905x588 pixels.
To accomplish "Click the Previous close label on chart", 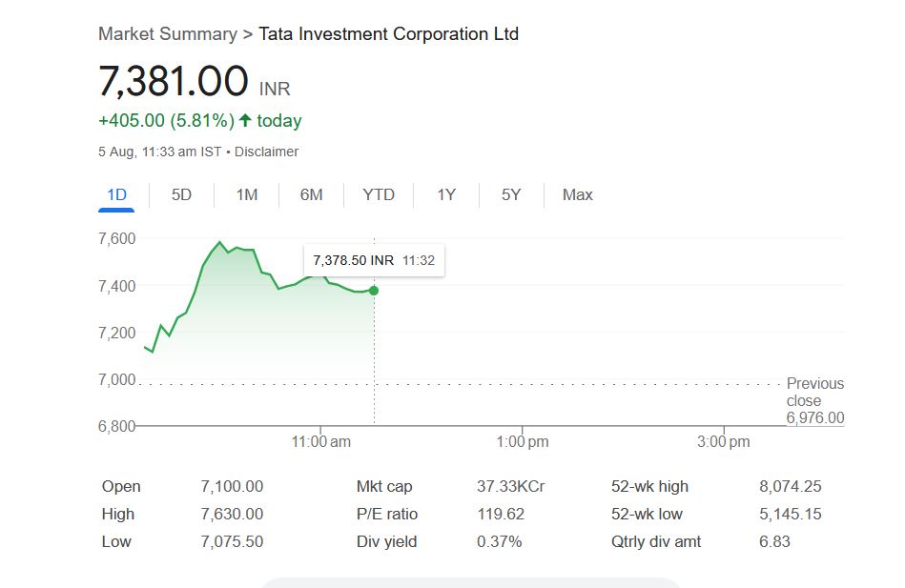I will [814, 392].
